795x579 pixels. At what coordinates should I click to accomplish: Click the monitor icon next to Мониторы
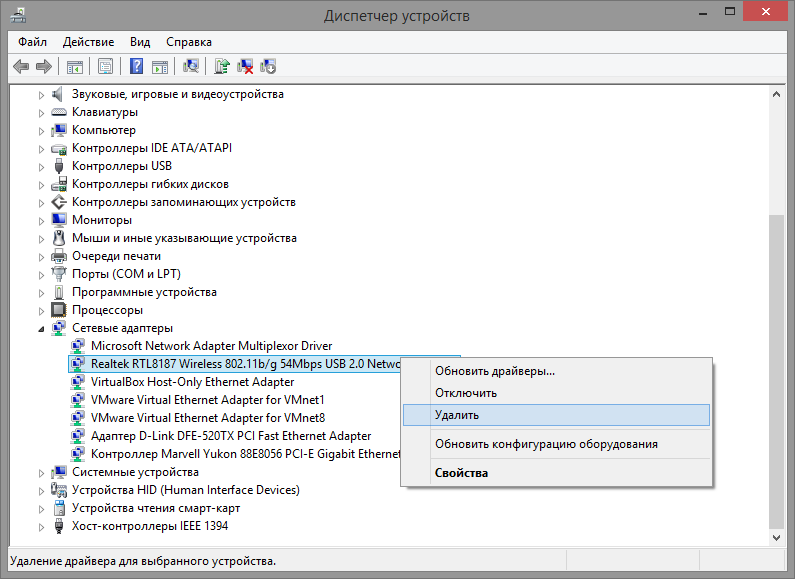pyautogui.click(x=59, y=220)
